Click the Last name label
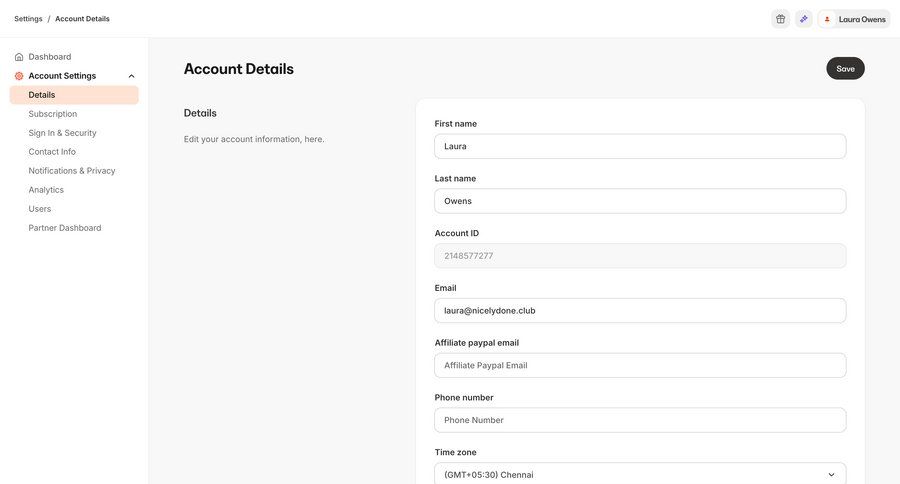 [455, 179]
